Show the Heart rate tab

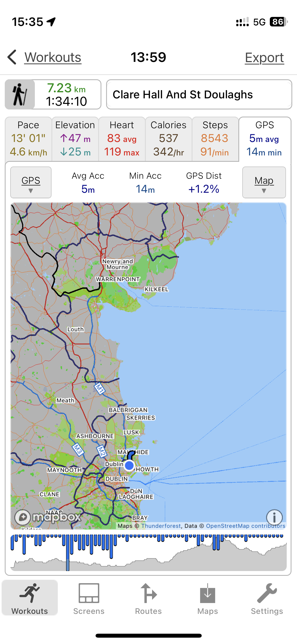coord(122,139)
